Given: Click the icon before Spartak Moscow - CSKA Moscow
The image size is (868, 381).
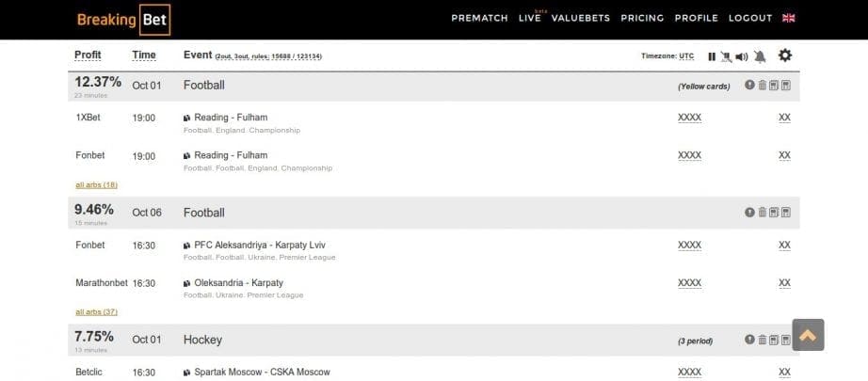Looking at the screenshot, I should (187, 373).
